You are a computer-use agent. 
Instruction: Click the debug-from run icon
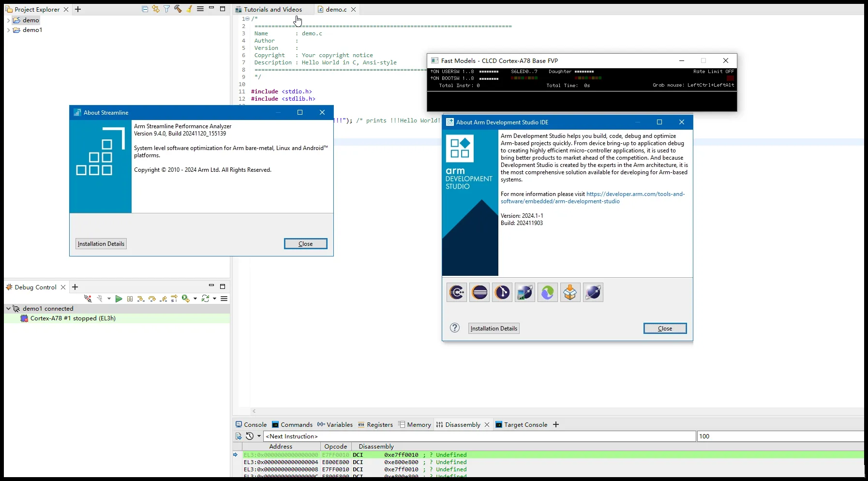(x=186, y=299)
